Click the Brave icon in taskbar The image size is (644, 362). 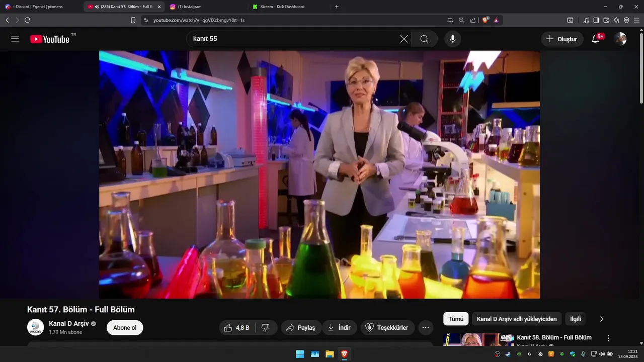tap(344, 354)
